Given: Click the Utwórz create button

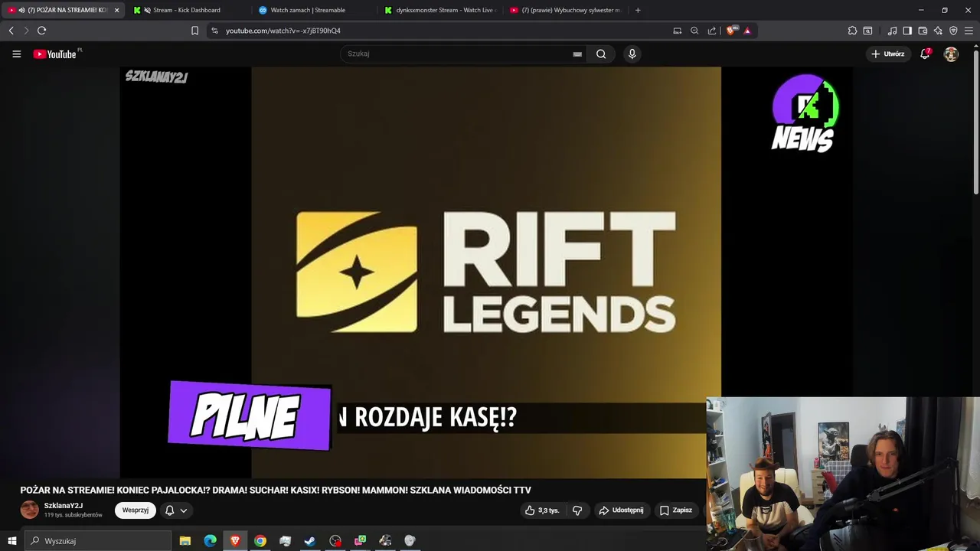Looking at the screenshot, I should tap(887, 54).
